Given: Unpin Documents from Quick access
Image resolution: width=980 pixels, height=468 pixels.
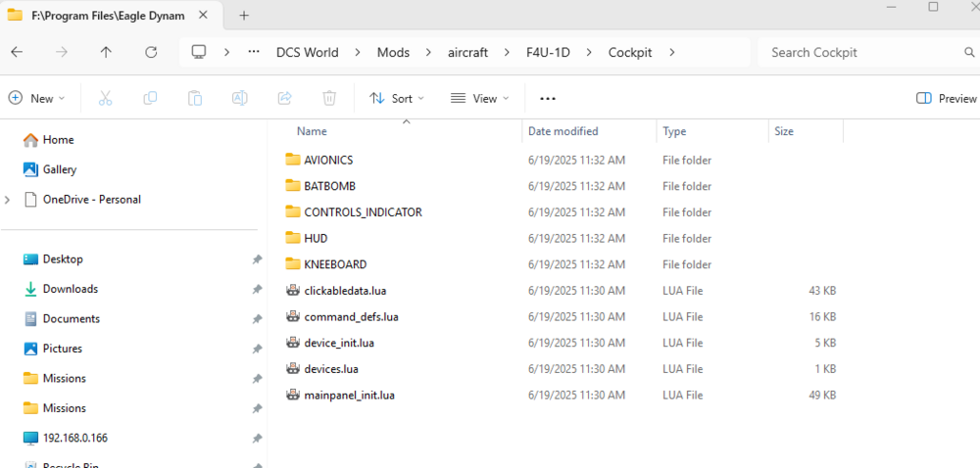Looking at the screenshot, I should (x=257, y=319).
